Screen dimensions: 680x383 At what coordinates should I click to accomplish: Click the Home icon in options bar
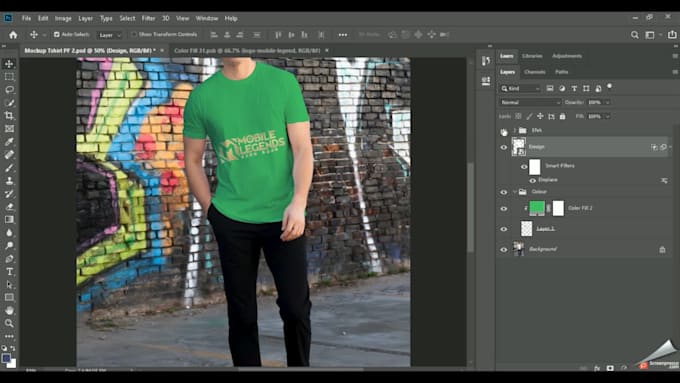click(13, 35)
